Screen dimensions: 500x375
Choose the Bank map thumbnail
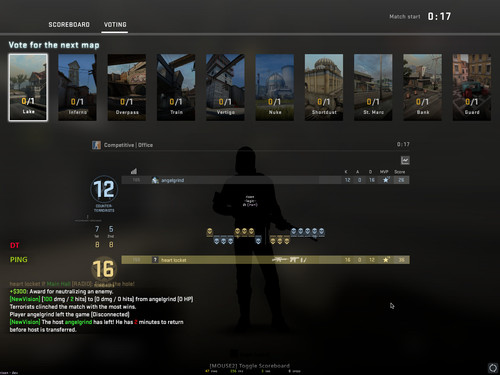click(422, 87)
